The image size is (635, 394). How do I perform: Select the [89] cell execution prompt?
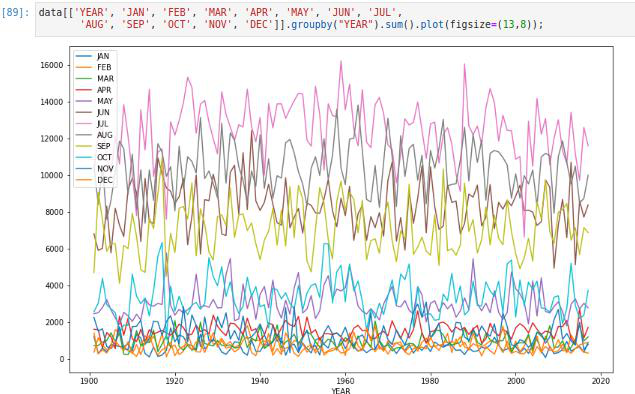[16, 12]
